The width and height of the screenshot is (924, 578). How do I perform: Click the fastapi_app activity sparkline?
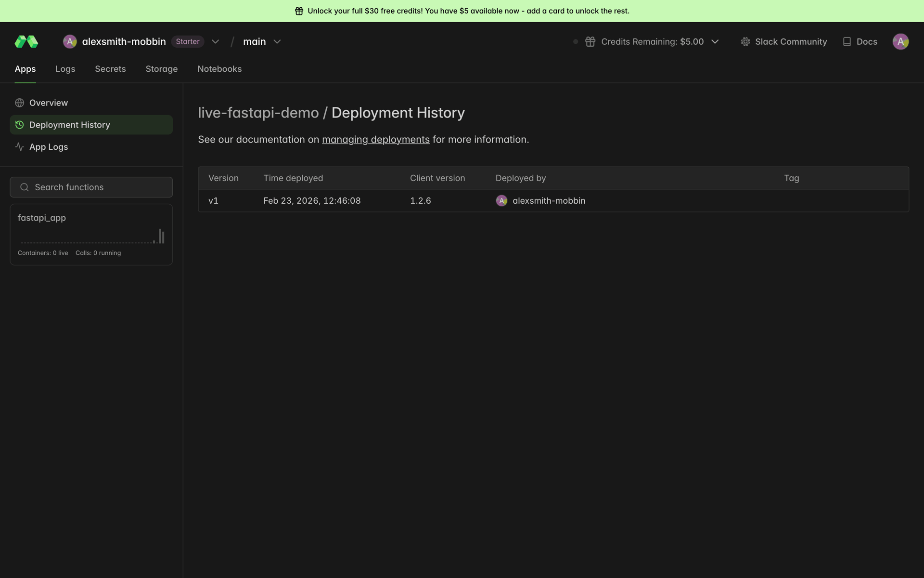pos(92,236)
